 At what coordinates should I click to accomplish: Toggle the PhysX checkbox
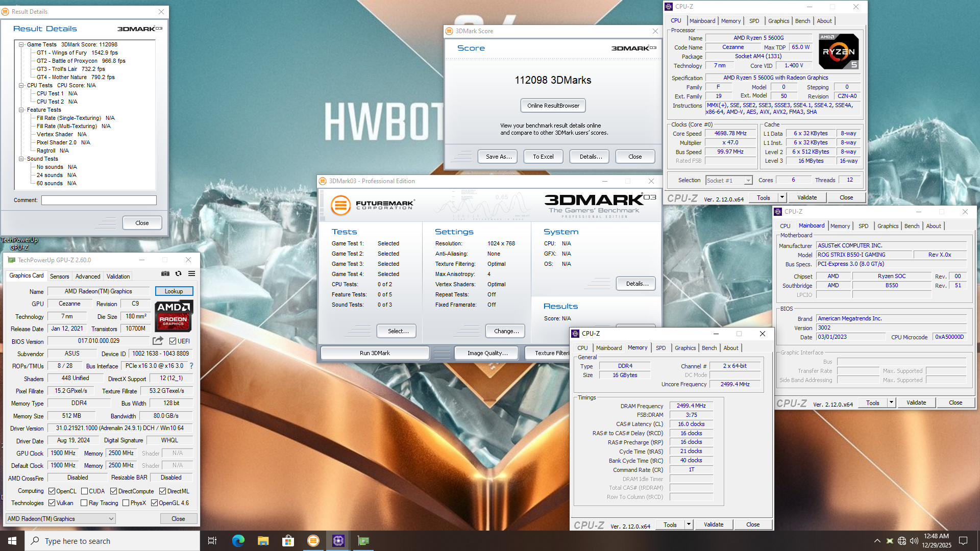126,503
